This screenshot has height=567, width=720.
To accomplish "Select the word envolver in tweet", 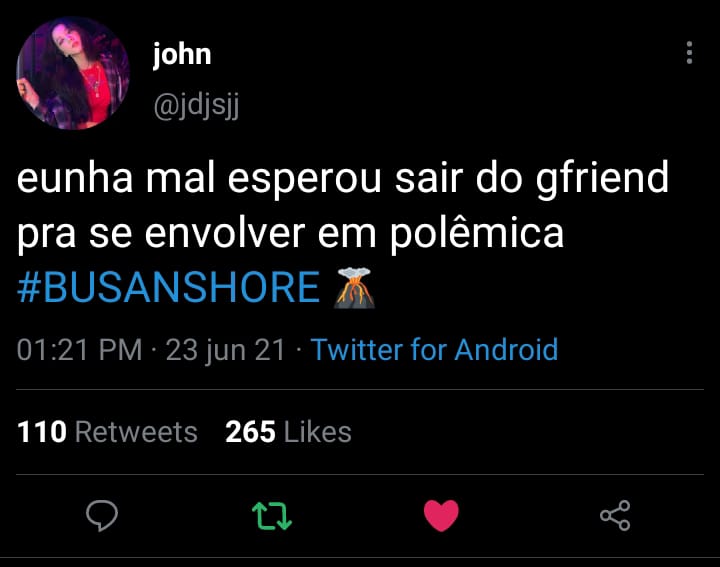I will 225,232.
